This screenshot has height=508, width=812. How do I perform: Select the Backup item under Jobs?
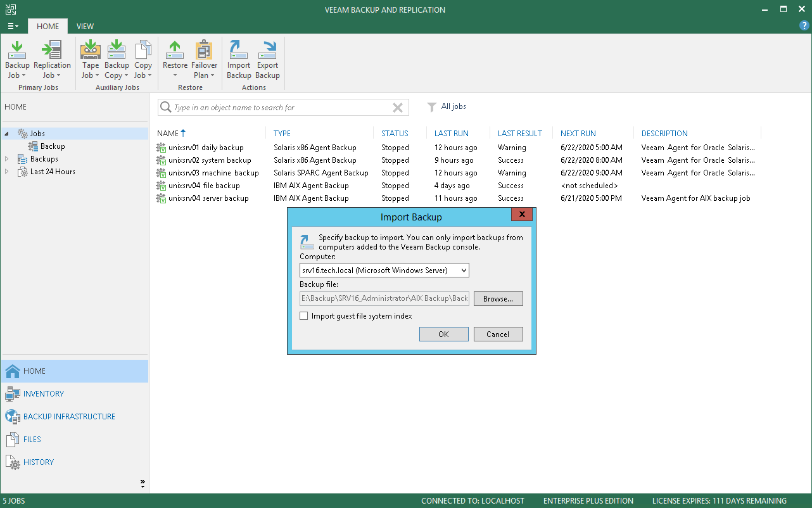[x=53, y=146]
